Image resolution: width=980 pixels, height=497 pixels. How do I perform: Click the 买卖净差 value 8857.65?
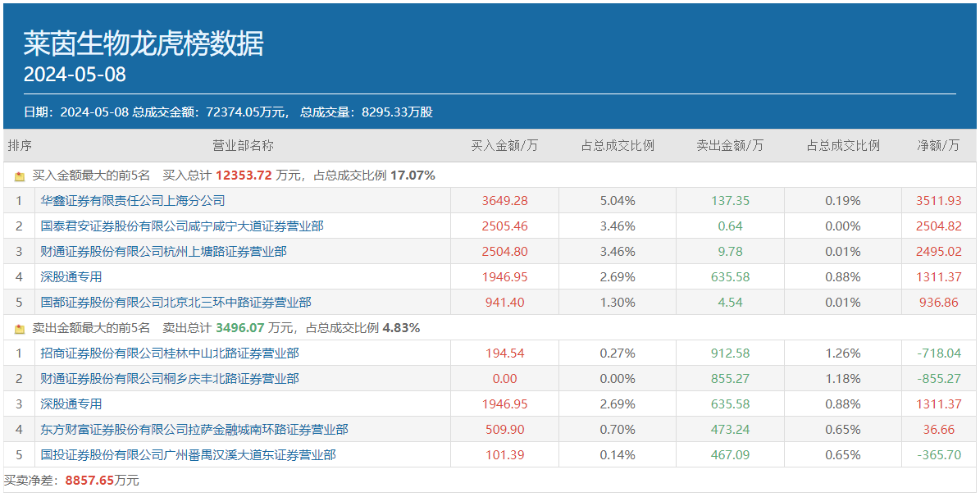pyautogui.click(x=90, y=481)
